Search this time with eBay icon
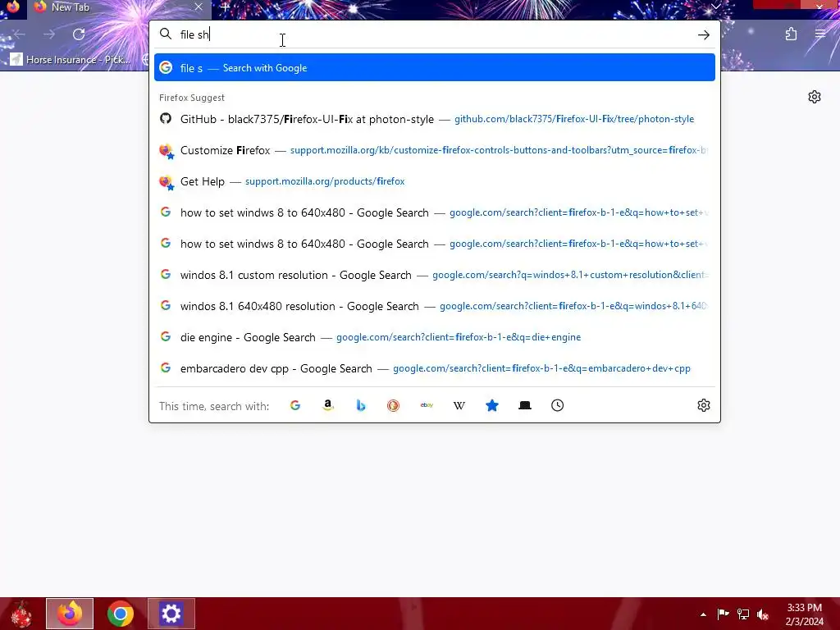 427,405
